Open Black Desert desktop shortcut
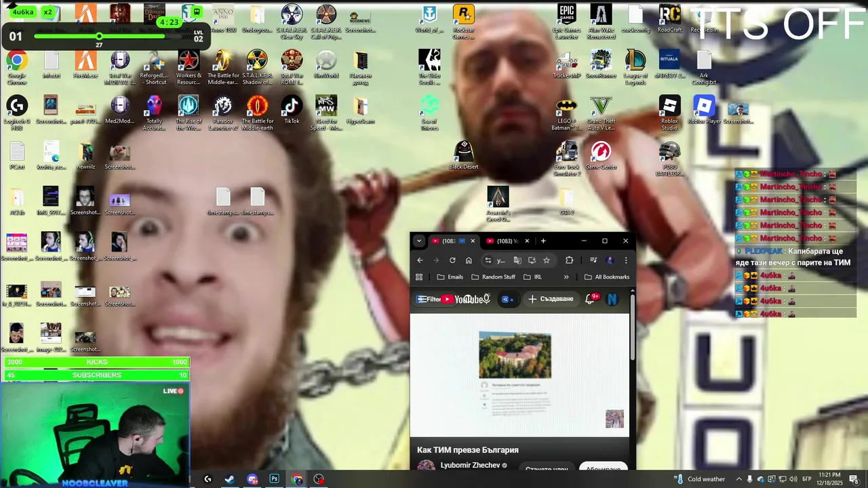 (464, 155)
